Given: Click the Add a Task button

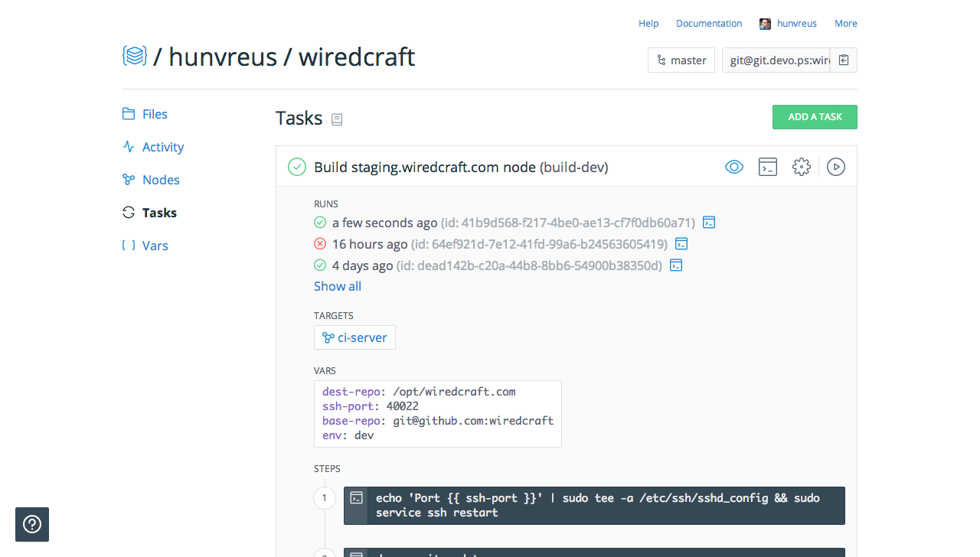Looking at the screenshot, I should tap(815, 117).
